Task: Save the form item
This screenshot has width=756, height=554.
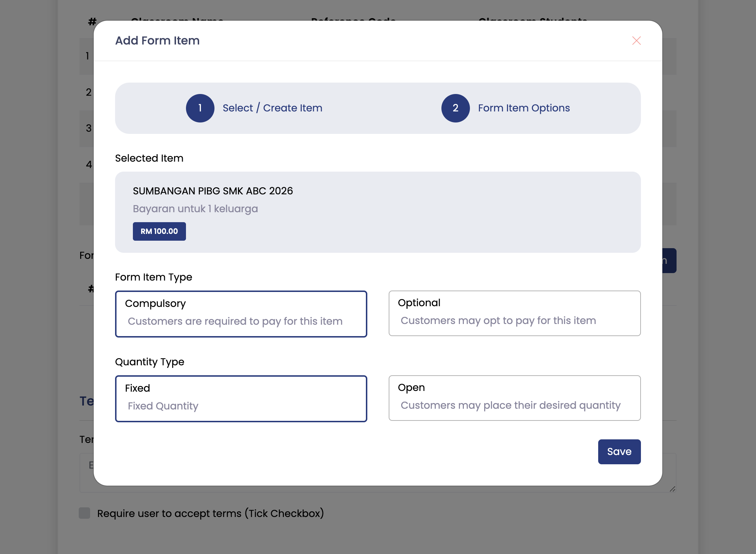Action: [619, 451]
